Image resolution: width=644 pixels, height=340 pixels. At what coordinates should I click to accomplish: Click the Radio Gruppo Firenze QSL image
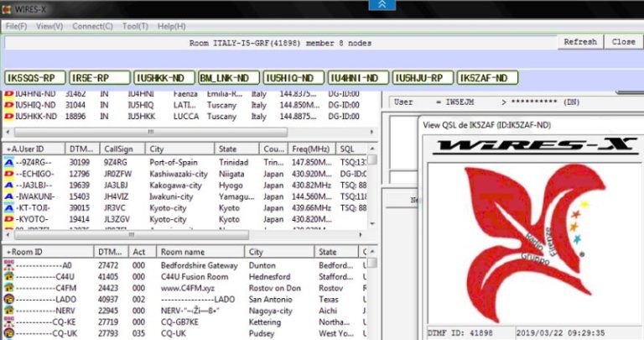coord(534,243)
